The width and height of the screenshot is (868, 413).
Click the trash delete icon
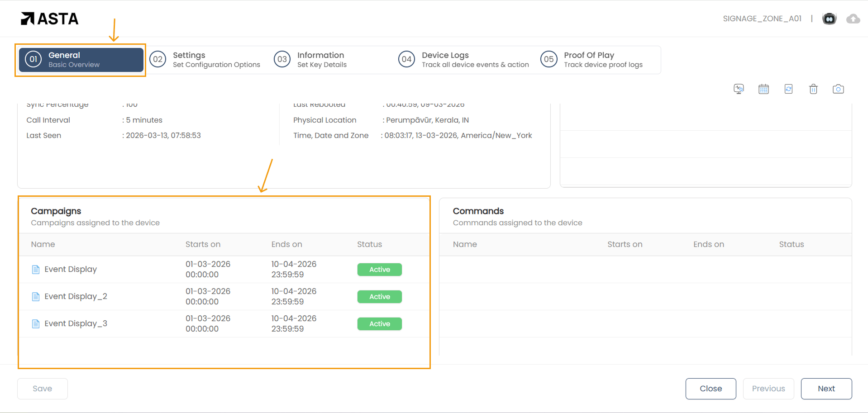tap(813, 89)
